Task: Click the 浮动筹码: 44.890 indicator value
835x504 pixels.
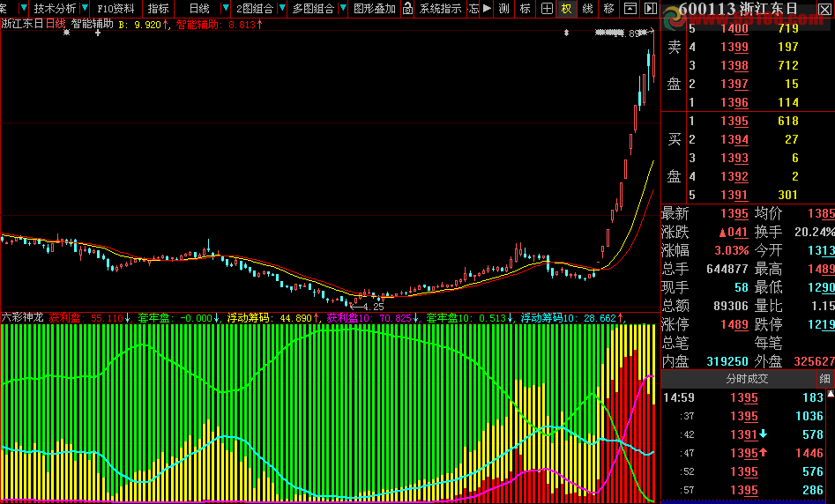Action: pos(272,318)
